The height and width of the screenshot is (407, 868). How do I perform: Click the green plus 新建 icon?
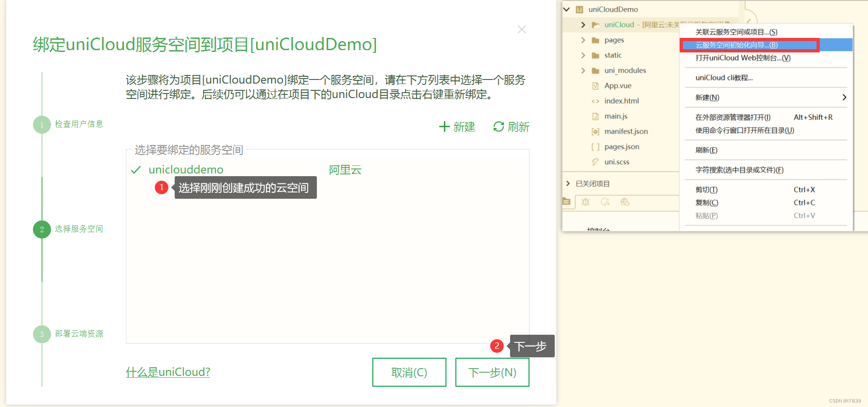click(445, 127)
